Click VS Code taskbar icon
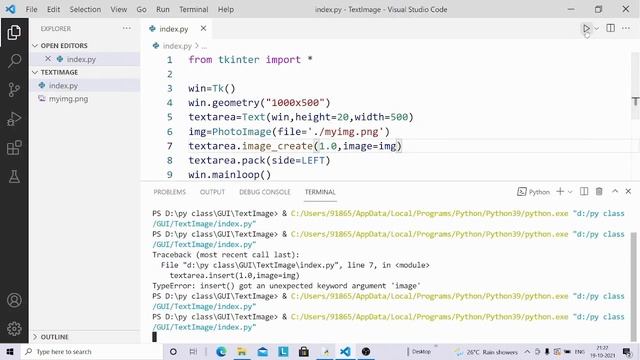The width and height of the screenshot is (640, 360). (345, 351)
